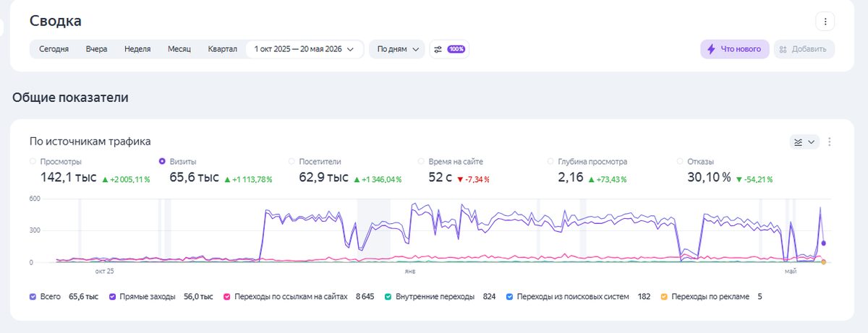Select the Время на сайте radio button
The image size is (868, 333).
click(x=422, y=162)
